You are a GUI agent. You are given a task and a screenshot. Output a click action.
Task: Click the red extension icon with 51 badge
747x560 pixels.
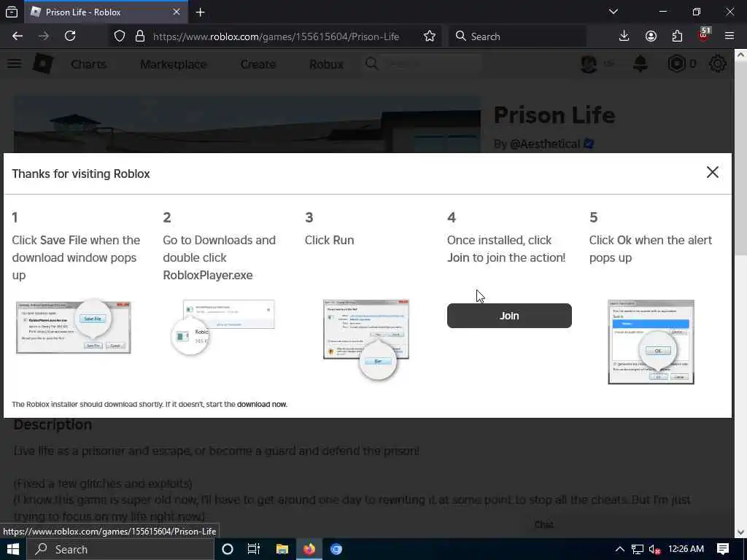pyautogui.click(x=704, y=36)
